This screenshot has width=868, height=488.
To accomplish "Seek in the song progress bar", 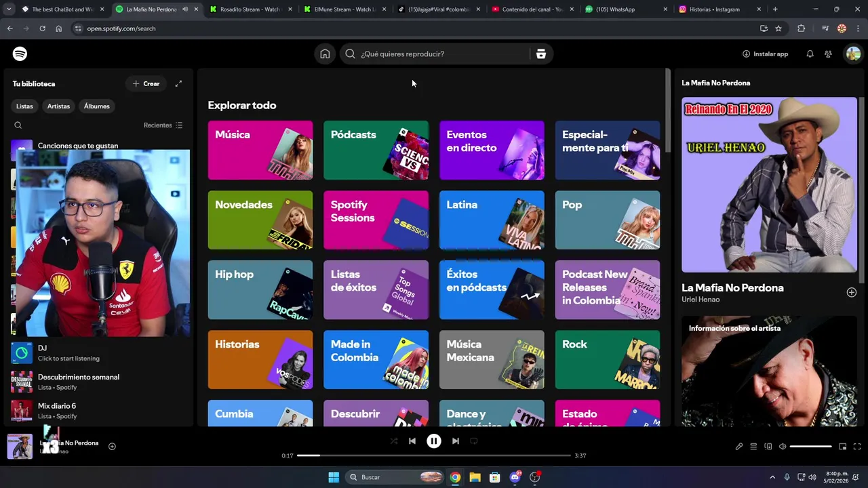I will click(x=434, y=455).
